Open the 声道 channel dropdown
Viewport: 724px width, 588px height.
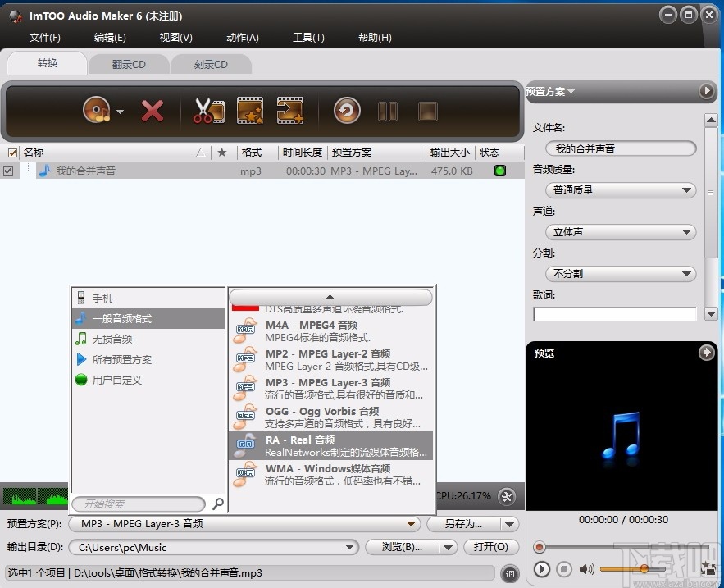620,232
